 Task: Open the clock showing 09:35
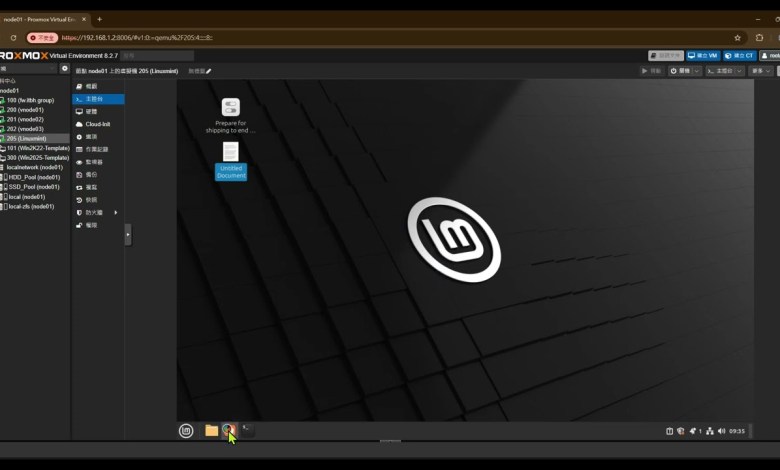tap(737, 431)
